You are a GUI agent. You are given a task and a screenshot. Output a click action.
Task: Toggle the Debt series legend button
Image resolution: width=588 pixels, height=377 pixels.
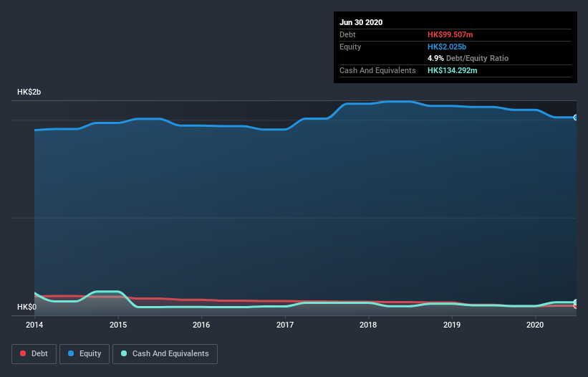point(34,354)
